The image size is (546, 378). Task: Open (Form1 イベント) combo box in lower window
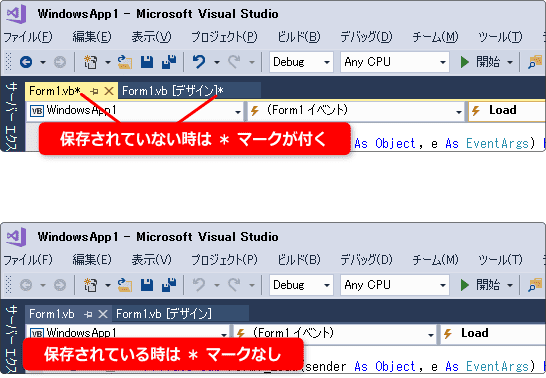coord(335,333)
